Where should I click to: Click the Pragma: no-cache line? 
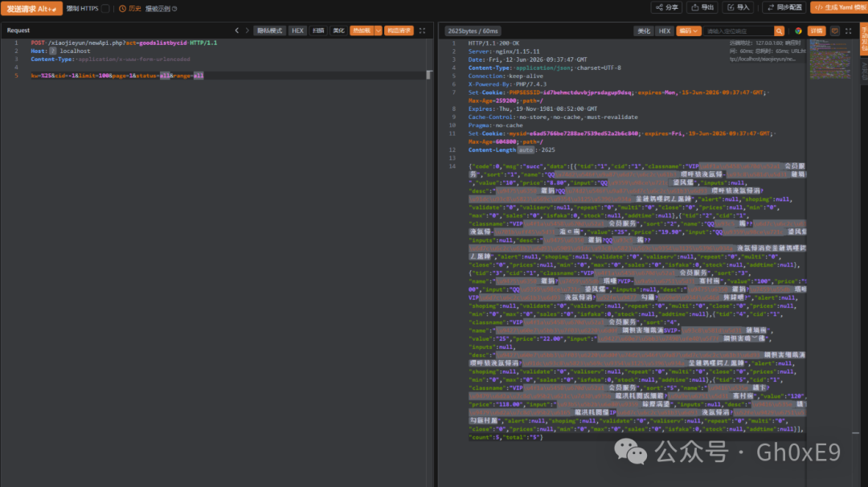(x=495, y=125)
